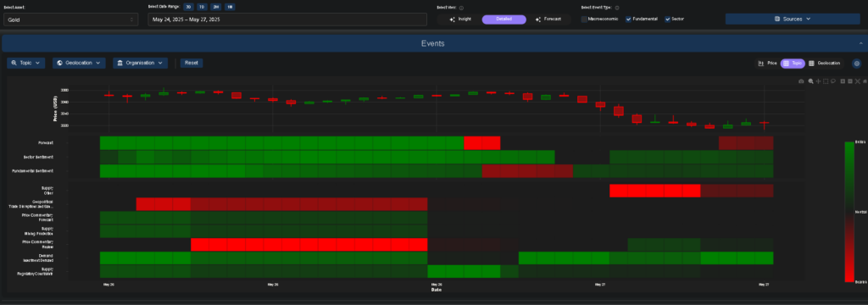Switch to the Forecast view

coord(548,19)
